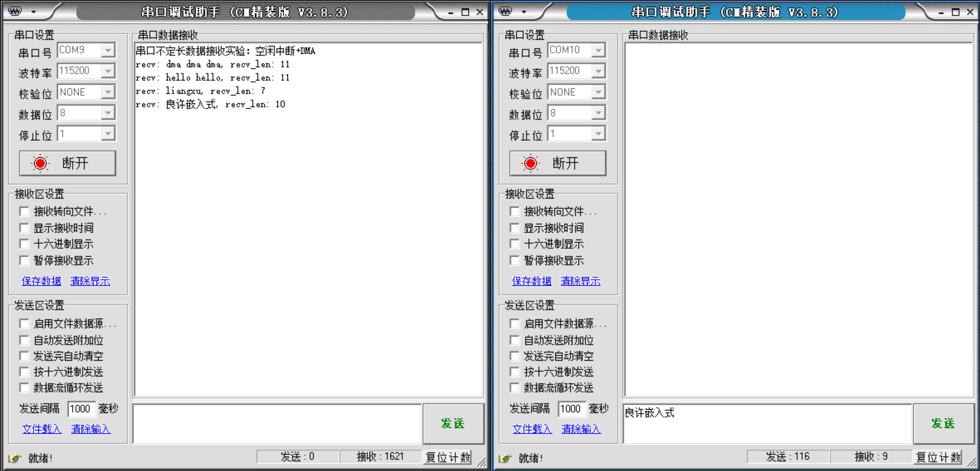Click the red connection indicator in the COM10 window
This screenshot has width=980, height=471.
click(x=530, y=163)
